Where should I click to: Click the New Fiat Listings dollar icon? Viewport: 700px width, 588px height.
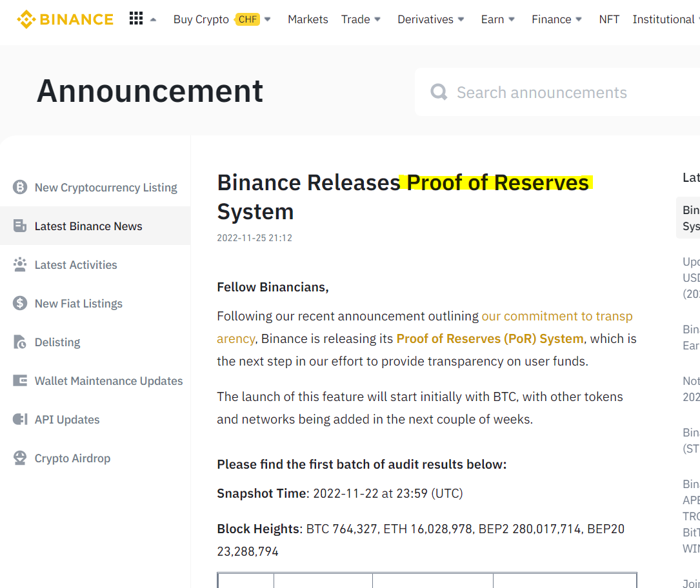point(19,304)
